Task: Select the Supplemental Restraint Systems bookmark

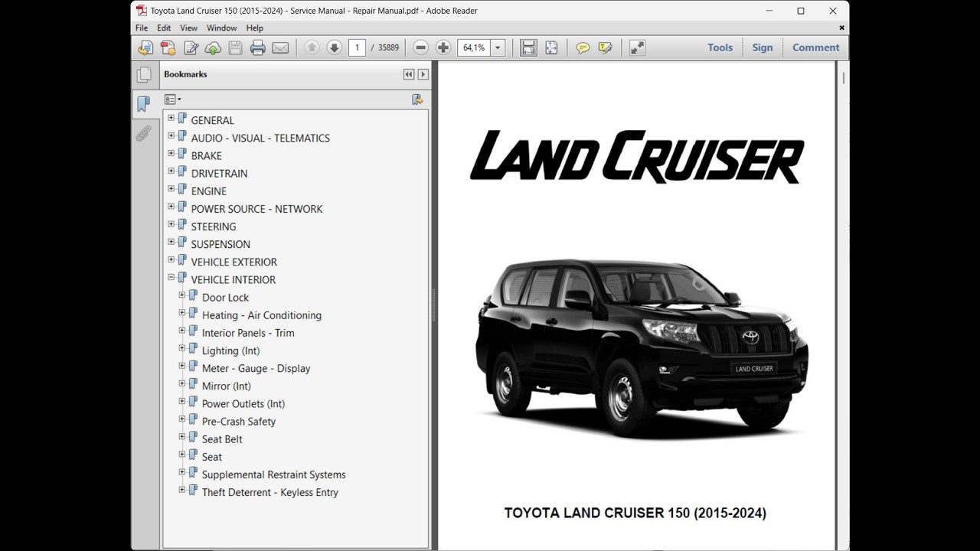Action: click(x=274, y=474)
